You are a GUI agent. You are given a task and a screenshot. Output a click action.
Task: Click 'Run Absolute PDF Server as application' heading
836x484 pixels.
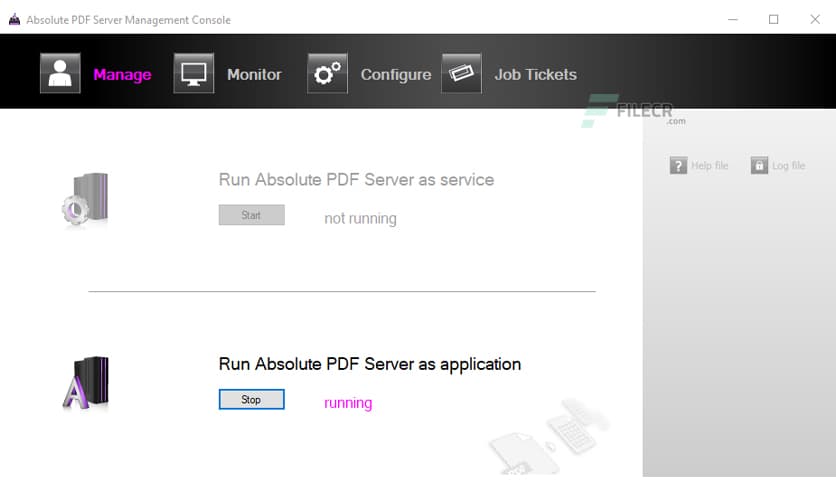(369, 364)
